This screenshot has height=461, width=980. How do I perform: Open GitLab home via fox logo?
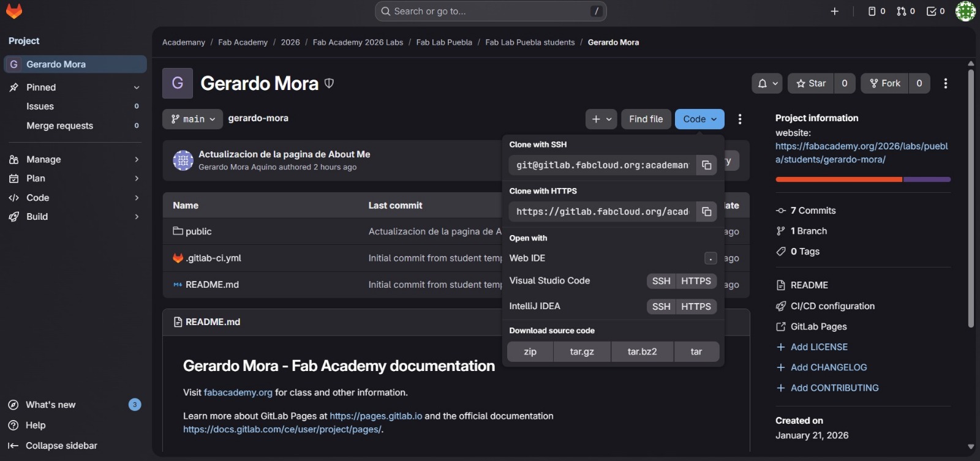click(x=14, y=11)
